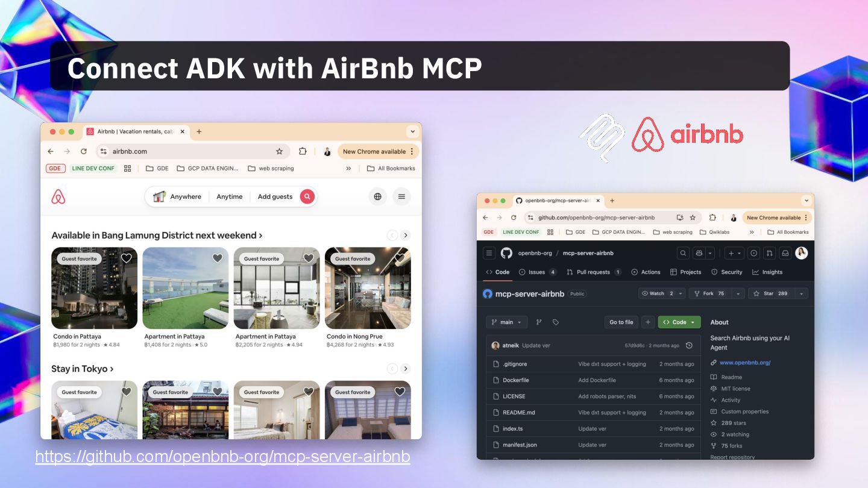Open Chrome three-dot menu in GitHub window
This screenshot has height=488, width=868.
click(806, 217)
